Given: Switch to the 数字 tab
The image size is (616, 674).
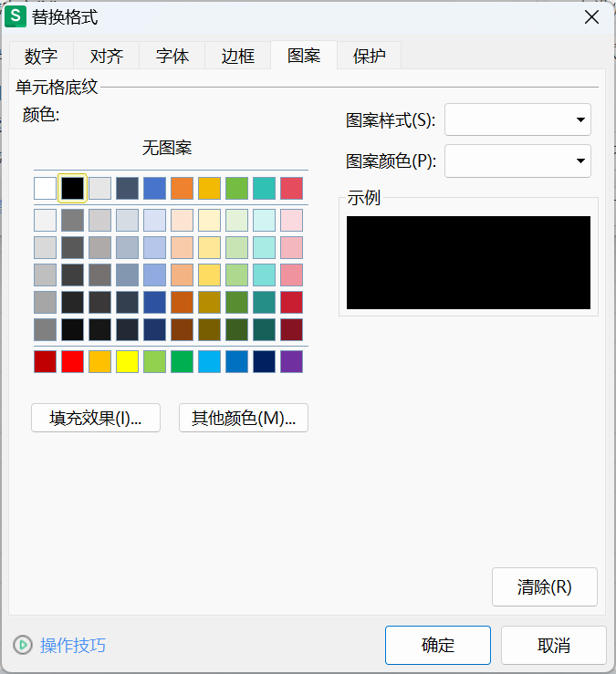Looking at the screenshot, I should tap(41, 56).
